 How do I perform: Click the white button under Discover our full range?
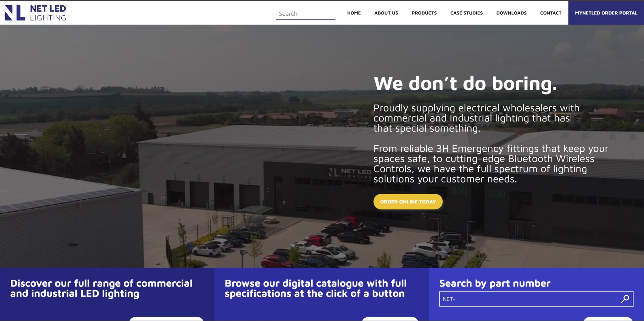point(166,319)
